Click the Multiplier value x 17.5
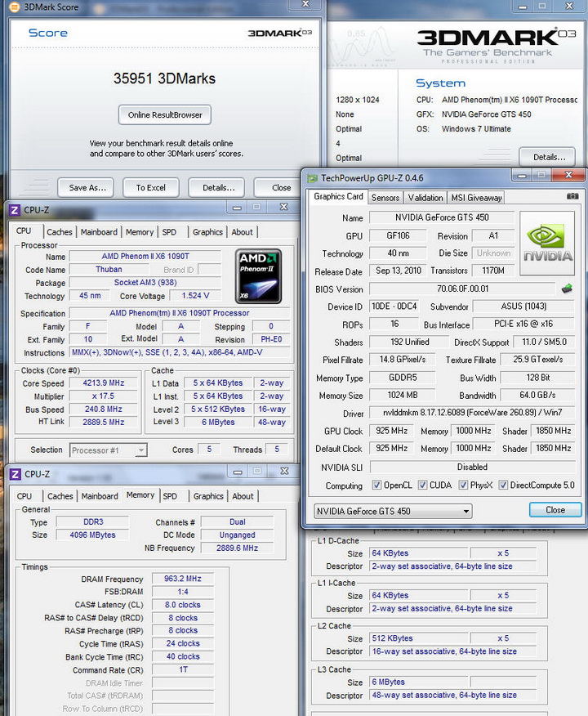This screenshot has height=716, width=588. (x=103, y=396)
